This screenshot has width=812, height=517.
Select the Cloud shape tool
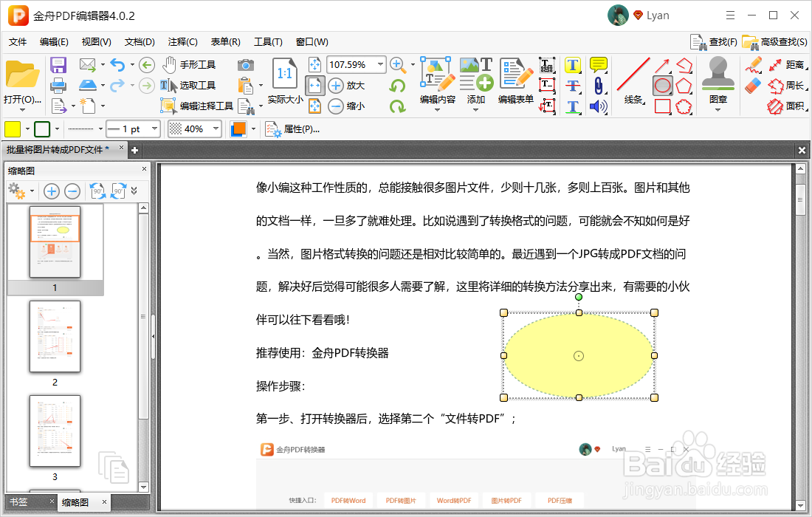684,106
